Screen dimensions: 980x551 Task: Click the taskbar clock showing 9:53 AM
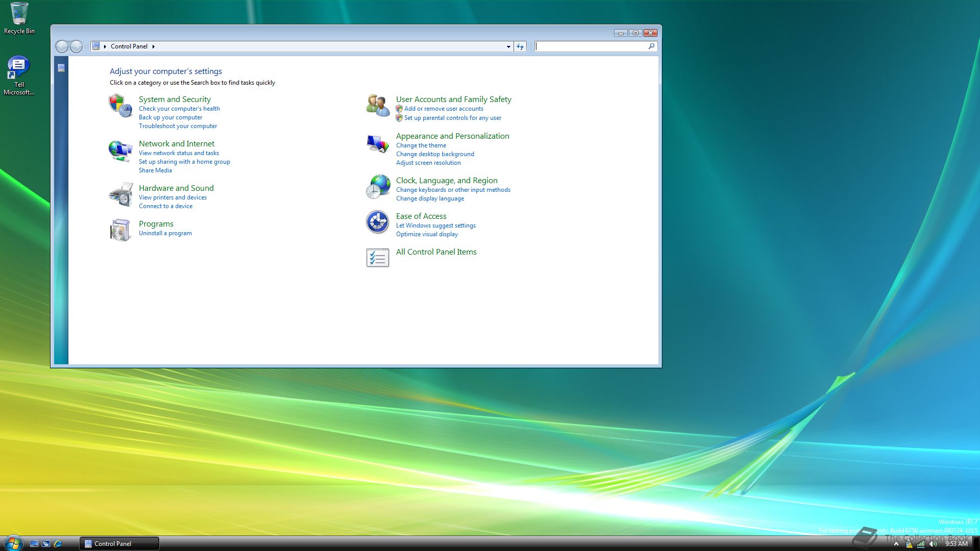[956, 544]
